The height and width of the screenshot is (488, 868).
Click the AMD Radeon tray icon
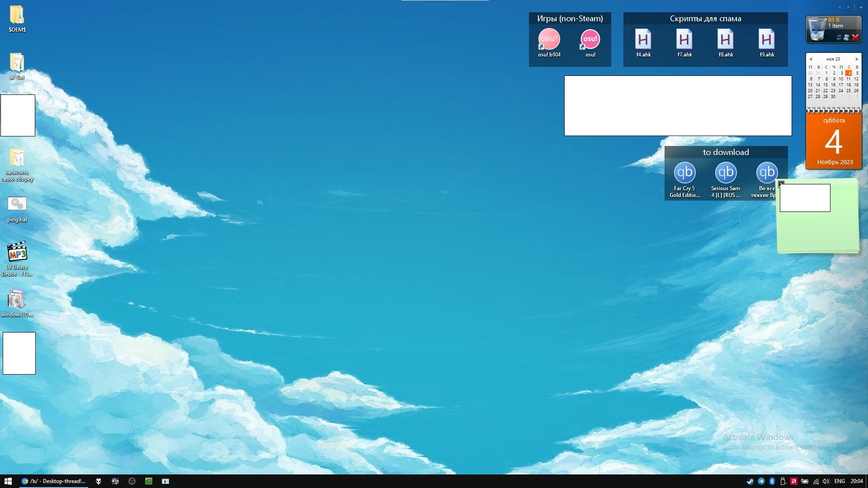point(794,481)
